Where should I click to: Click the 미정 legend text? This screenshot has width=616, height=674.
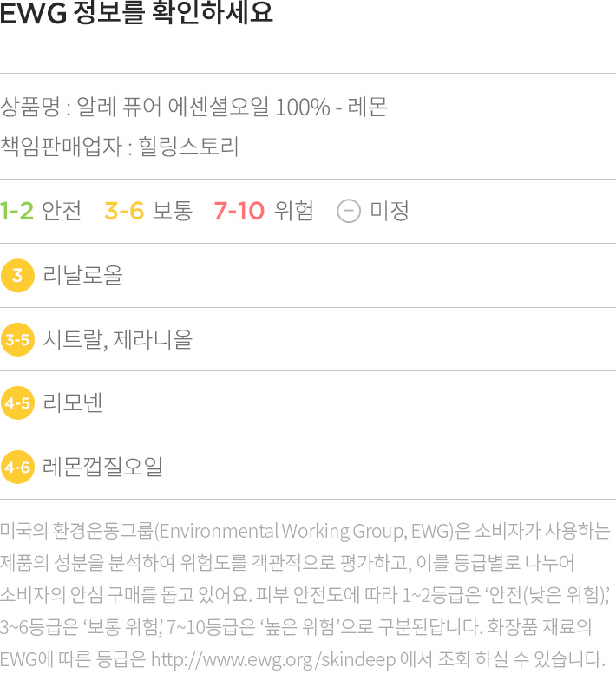(390, 211)
